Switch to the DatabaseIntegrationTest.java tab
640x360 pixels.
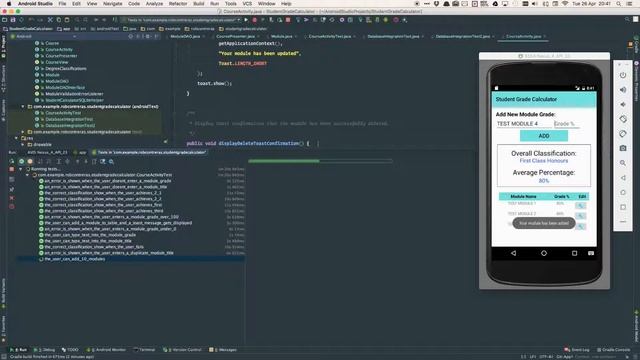(x=393, y=36)
